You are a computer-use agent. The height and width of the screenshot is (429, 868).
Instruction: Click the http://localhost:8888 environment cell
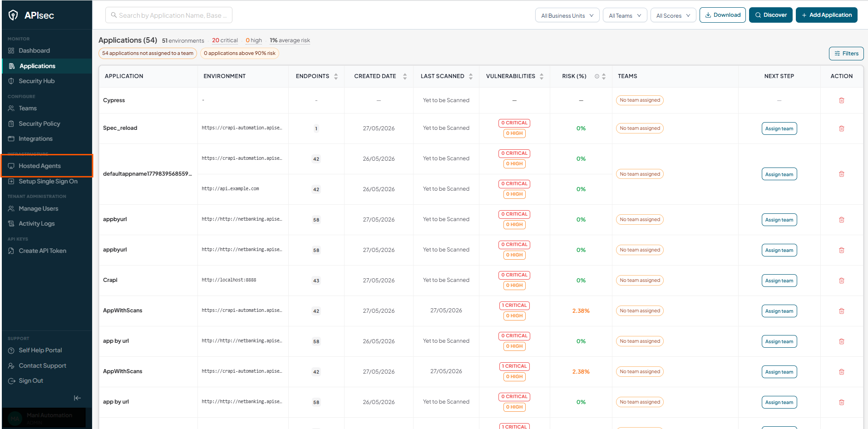pyautogui.click(x=229, y=280)
